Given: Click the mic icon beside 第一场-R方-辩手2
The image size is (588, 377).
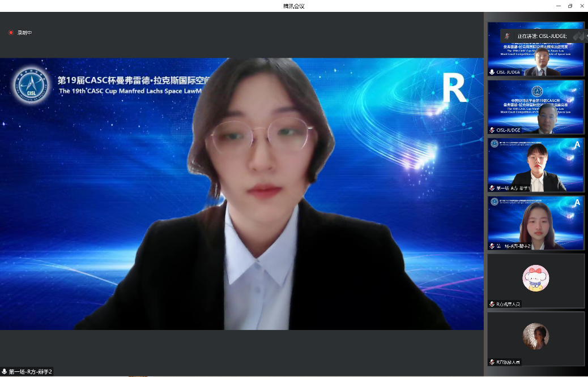Looking at the screenshot, I should pos(5,372).
